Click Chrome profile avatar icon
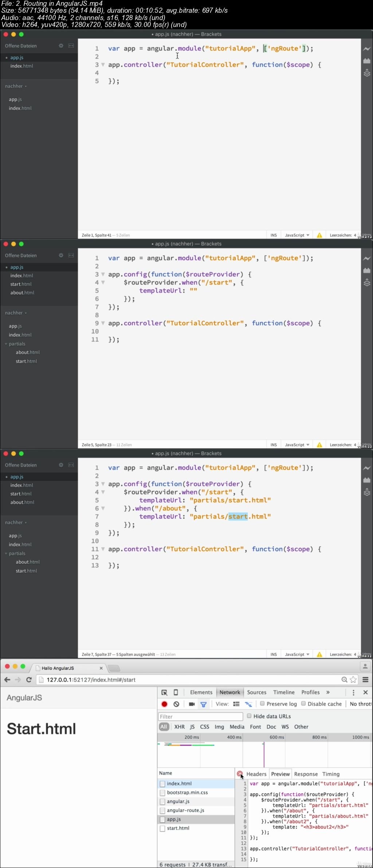 pos(365,666)
